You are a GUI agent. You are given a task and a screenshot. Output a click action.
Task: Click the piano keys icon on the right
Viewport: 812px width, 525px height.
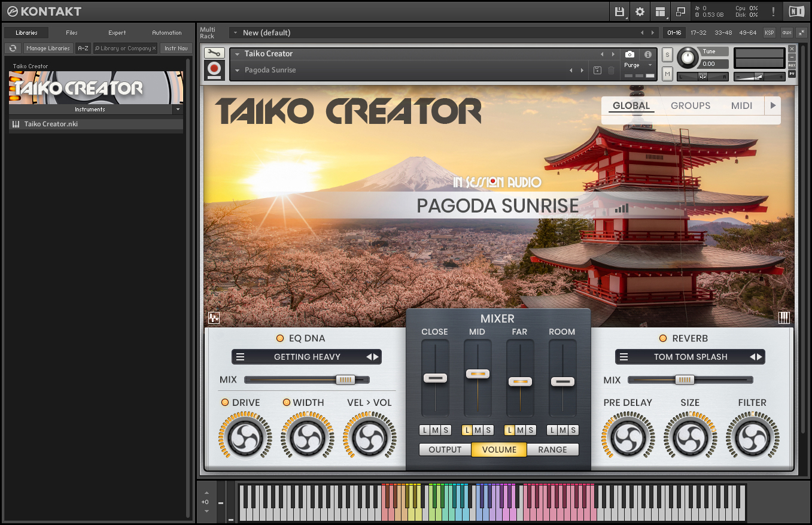(784, 318)
